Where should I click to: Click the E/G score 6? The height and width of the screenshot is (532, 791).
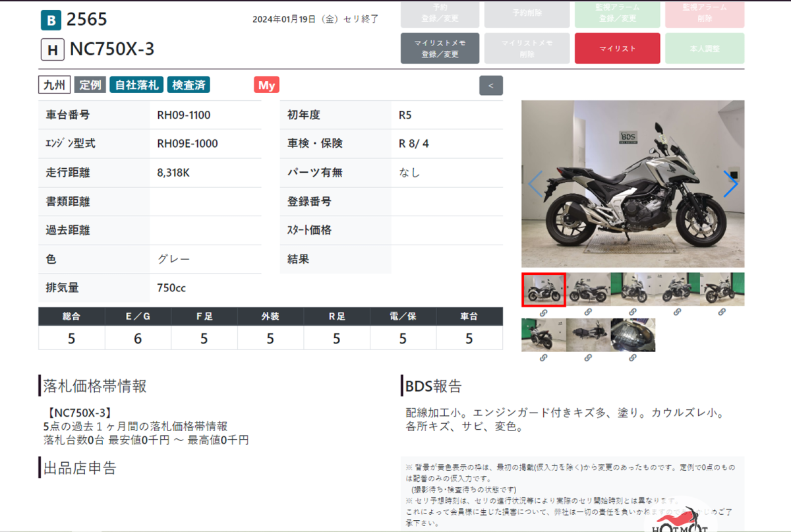click(138, 338)
